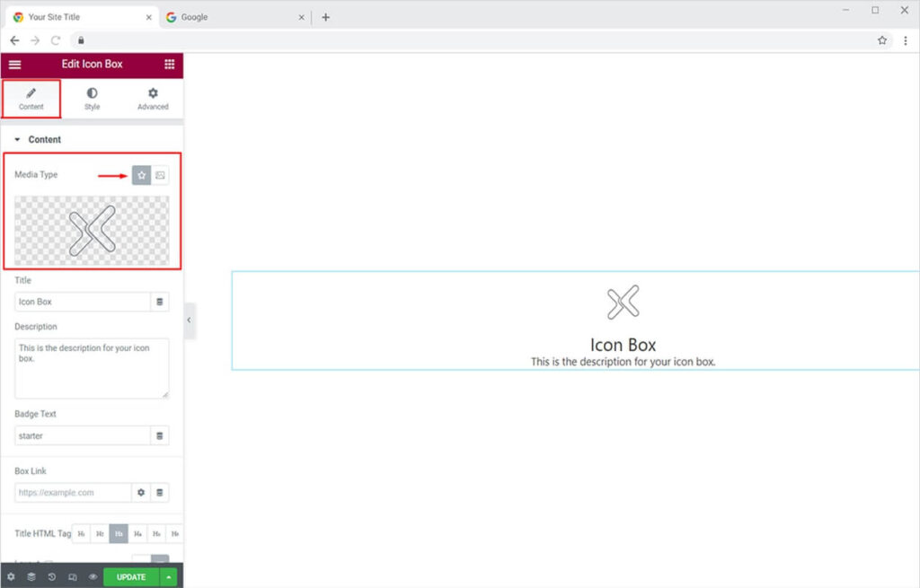Click the dynamic tags icon beside Title field
This screenshot has height=588, width=920.
(x=160, y=302)
